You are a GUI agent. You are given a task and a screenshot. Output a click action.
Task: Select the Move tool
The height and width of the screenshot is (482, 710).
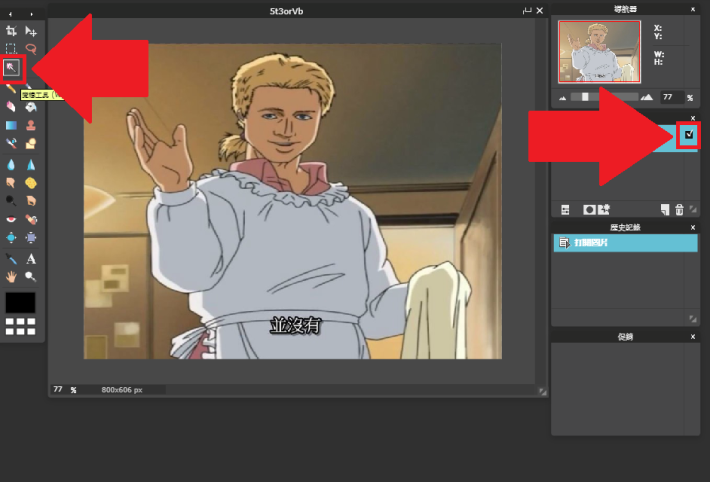click(x=31, y=31)
